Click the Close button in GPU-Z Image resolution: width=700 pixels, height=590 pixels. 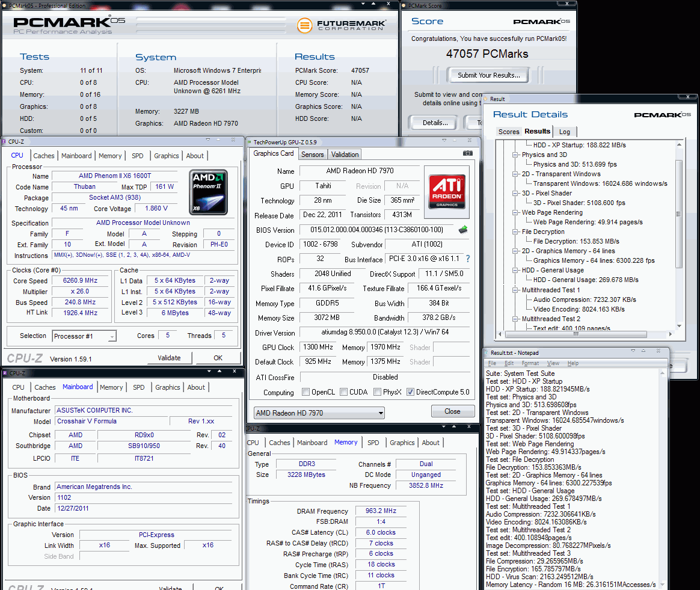452,411
